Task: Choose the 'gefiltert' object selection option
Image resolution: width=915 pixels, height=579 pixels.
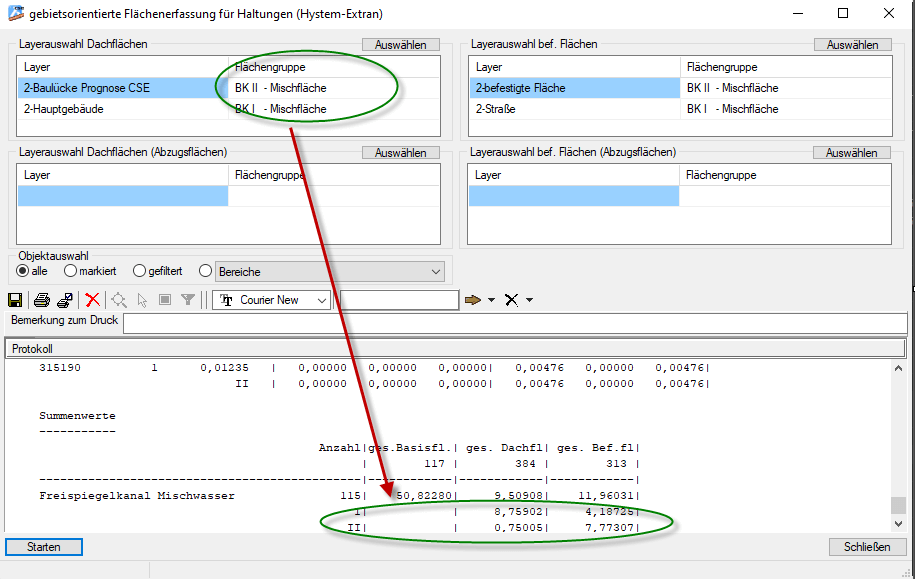Action: click(x=140, y=271)
